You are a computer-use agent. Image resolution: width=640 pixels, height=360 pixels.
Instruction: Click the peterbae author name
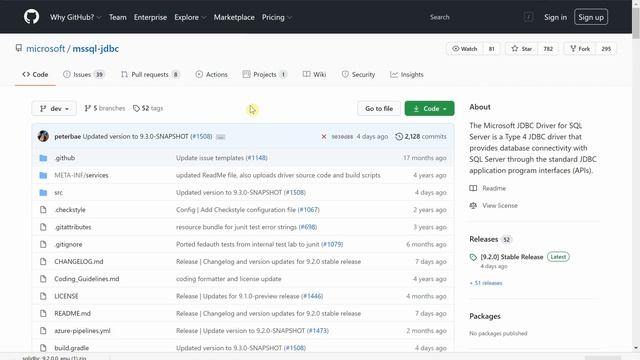67,136
